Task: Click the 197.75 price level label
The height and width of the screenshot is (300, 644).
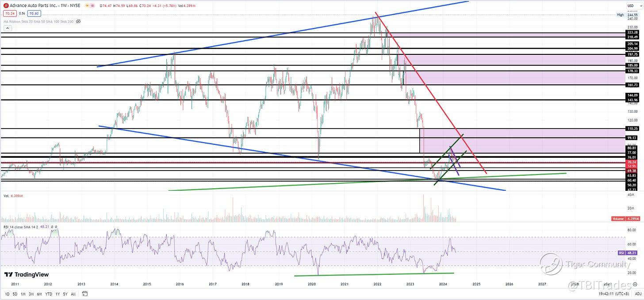Action: pos(632,54)
